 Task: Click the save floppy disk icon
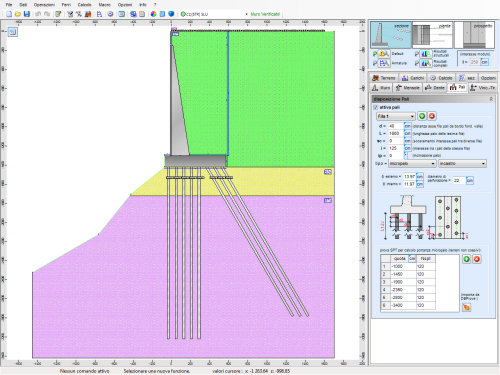coord(27,14)
